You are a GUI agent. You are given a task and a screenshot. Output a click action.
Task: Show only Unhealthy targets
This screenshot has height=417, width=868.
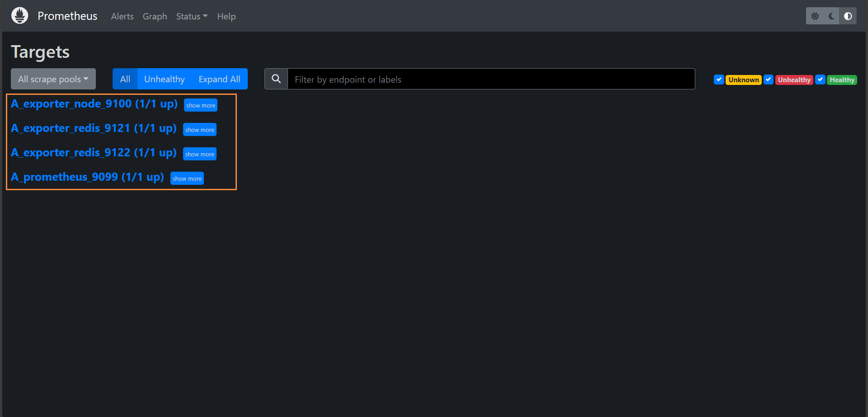[165, 79]
